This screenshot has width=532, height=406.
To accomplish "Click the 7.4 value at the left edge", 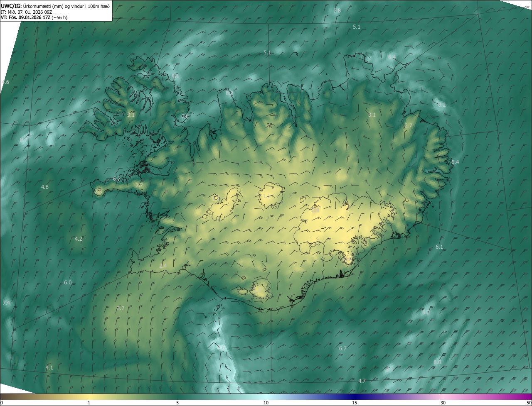I will pyautogui.click(x=6, y=303).
